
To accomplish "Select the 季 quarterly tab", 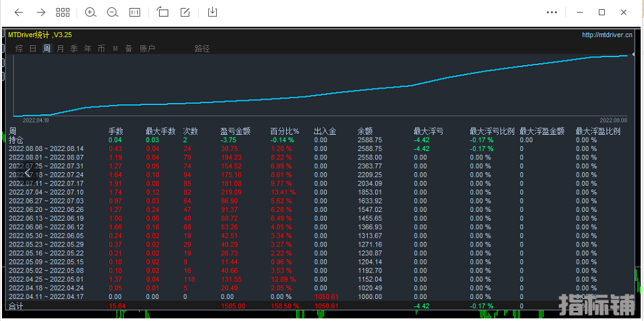I will coord(74,49).
